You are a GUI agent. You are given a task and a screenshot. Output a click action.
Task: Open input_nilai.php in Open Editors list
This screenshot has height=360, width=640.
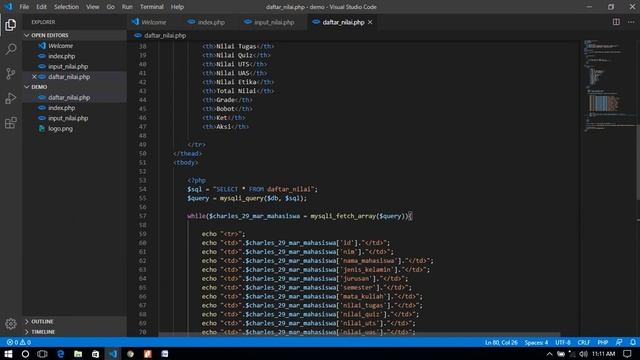click(75, 66)
